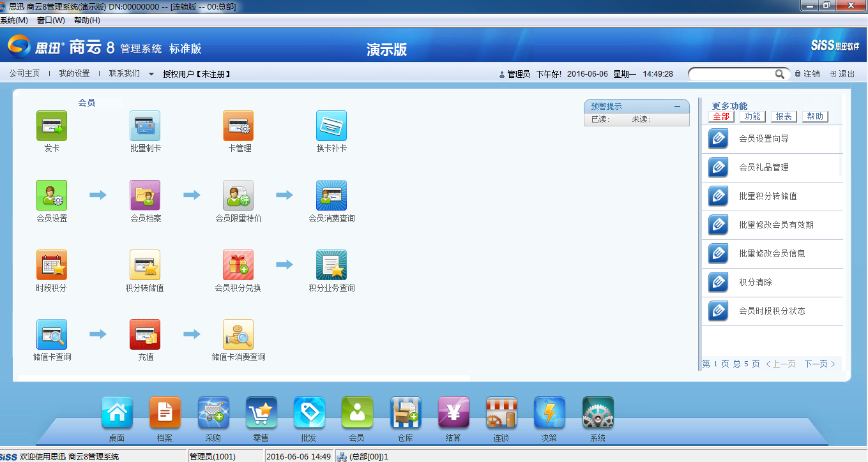Open the 发卡 card issuing icon
This screenshot has height=462, width=868.
(x=52, y=126)
